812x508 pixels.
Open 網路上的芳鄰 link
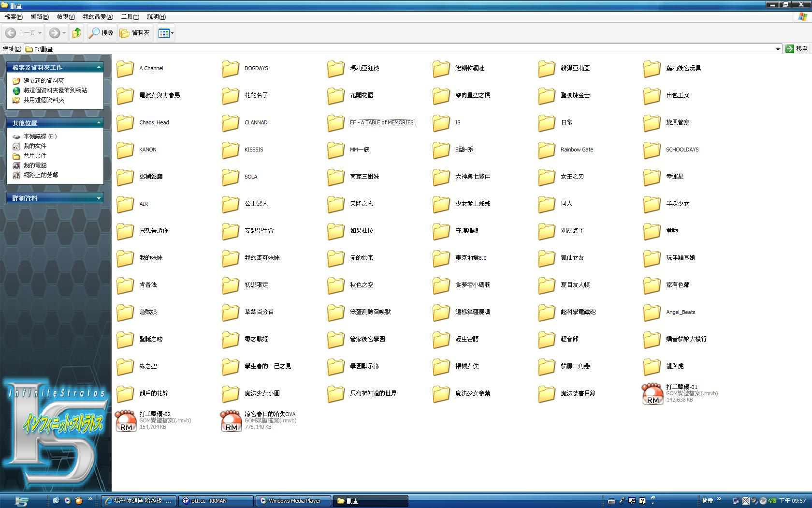click(x=41, y=175)
